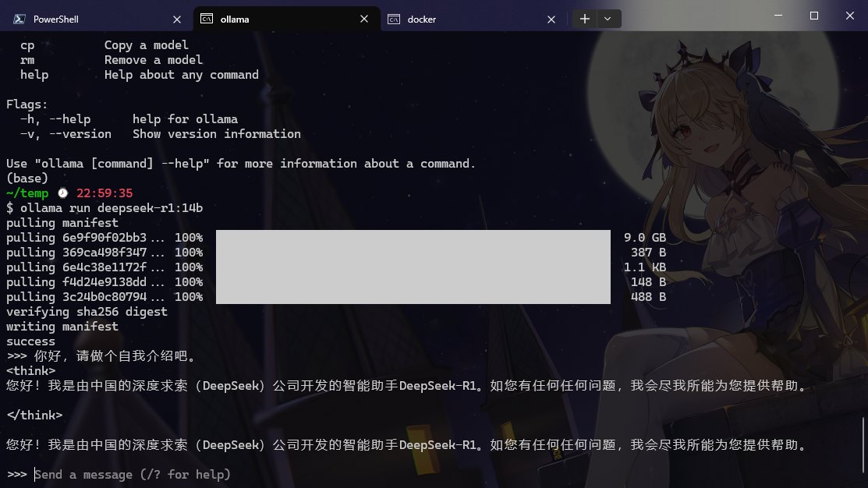
Task: Click the 'pulling manifest' line
Action: tap(62, 223)
